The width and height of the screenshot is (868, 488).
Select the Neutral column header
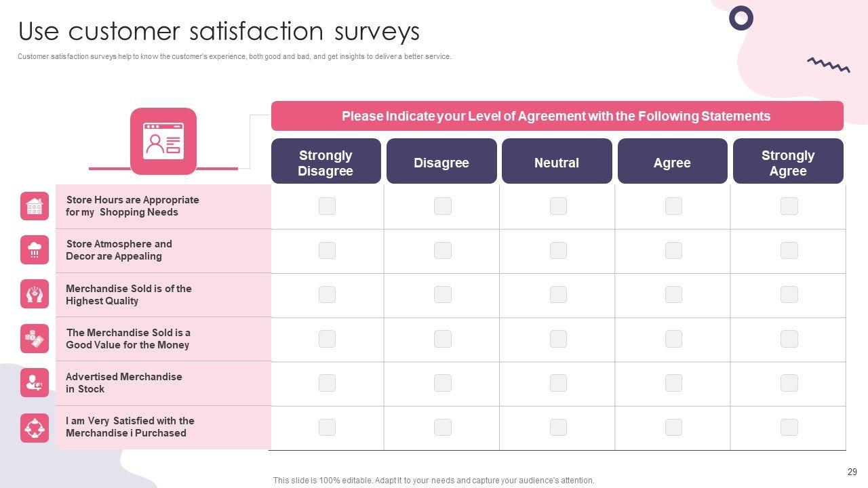(x=557, y=161)
